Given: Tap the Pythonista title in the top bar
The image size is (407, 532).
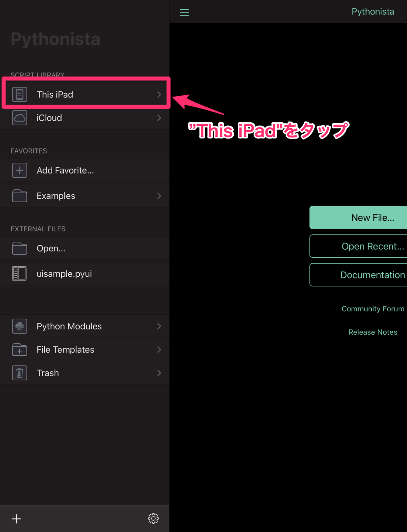Looking at the screenshot, I should pyautogui.click(x=373, y=11).
